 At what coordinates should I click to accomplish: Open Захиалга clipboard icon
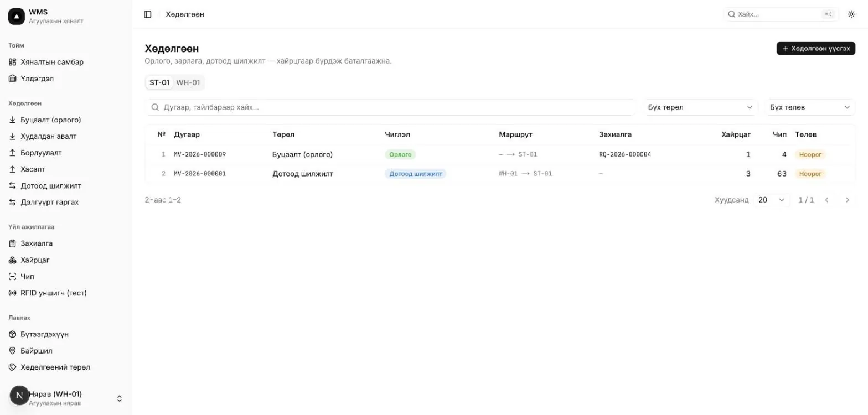coord(13,243)
